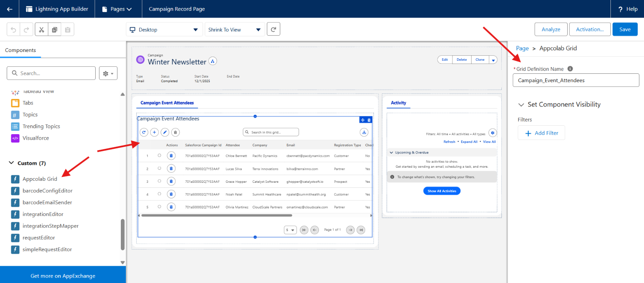Open the record actions dropdown next to Clone
Image resolution: width=644 pixels, height=283 pixels.
[x=493, y=60]
